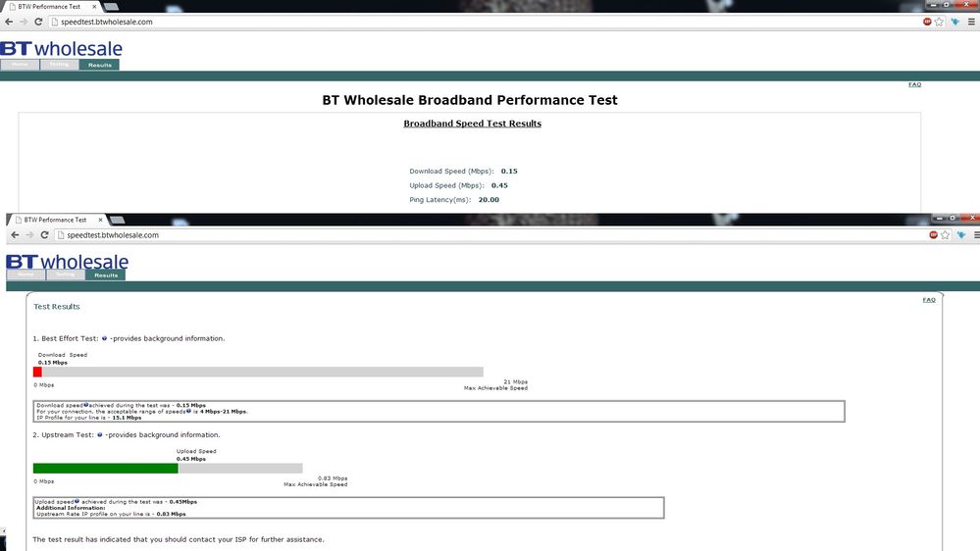Screen dimensions: 980x551
Task: Reload the page in the lower browser window
Action: click(44, 235)
